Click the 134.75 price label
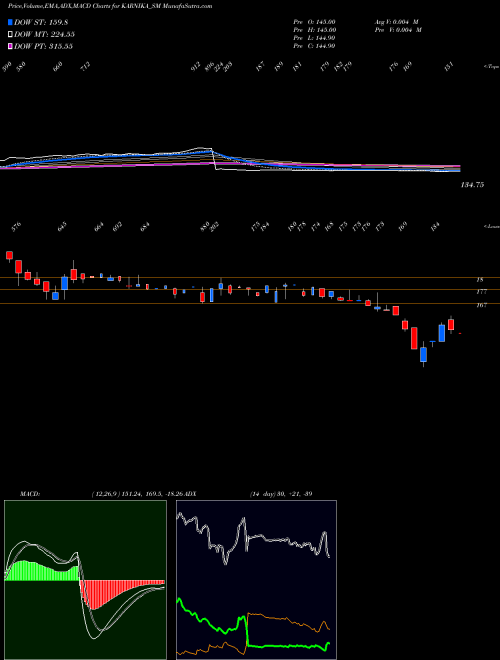500x660 pixels. pos(472,185)
